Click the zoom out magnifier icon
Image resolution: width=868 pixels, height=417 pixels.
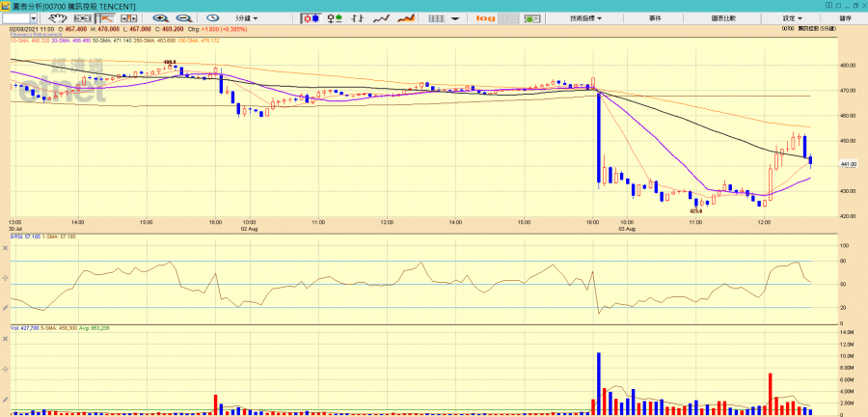tap(183, 18)
